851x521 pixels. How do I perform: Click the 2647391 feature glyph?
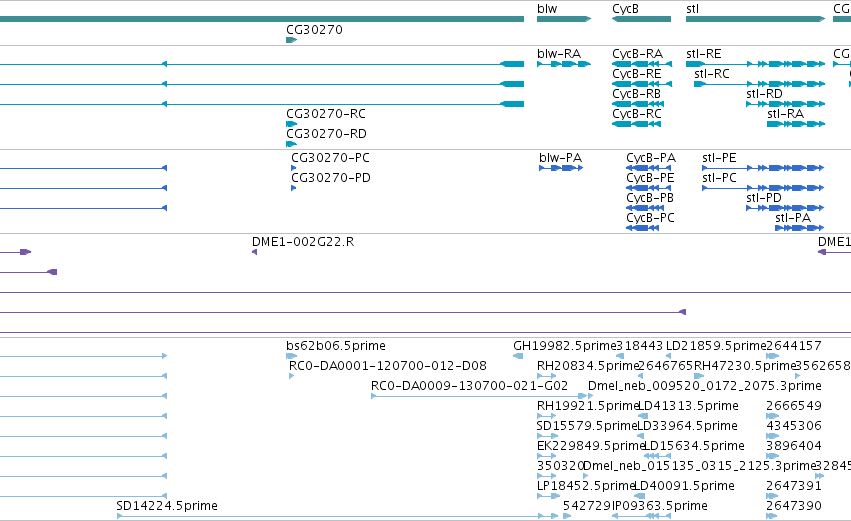(x=772, y=496)
